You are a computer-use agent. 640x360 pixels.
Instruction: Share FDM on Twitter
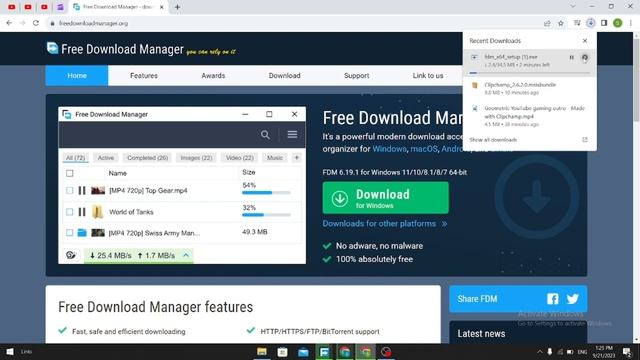[573, 299]
